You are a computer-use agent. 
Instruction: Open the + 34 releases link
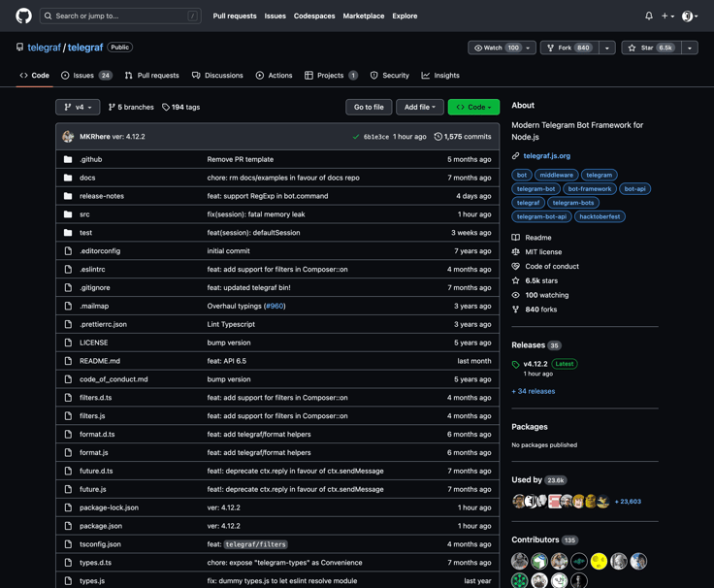(x=534, y=391)
